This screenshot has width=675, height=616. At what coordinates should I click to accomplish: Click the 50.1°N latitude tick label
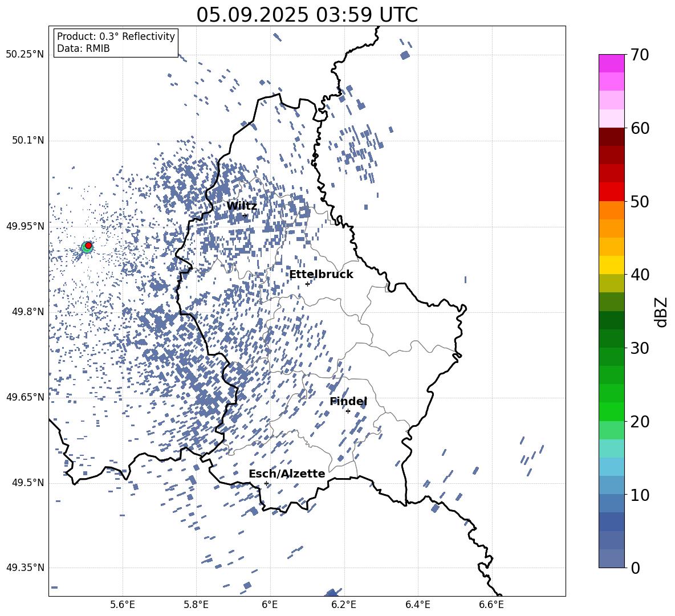tap(28, 140)
